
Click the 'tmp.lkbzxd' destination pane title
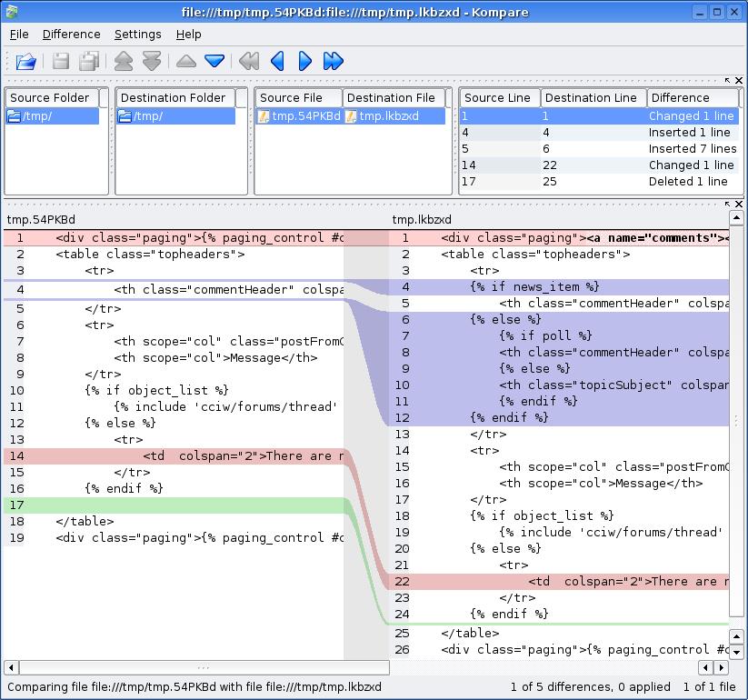422,219
